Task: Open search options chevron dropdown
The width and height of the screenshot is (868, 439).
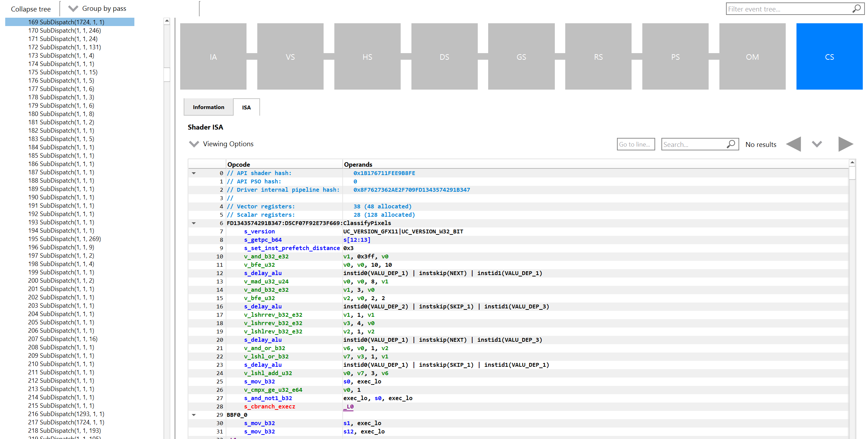Action: click(x=817, y=144)
